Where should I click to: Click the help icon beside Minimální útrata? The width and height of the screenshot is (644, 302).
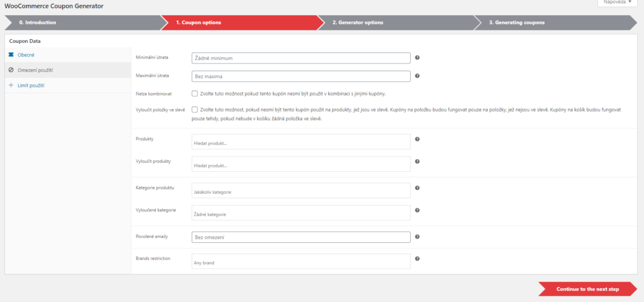(x=418, y=57)
